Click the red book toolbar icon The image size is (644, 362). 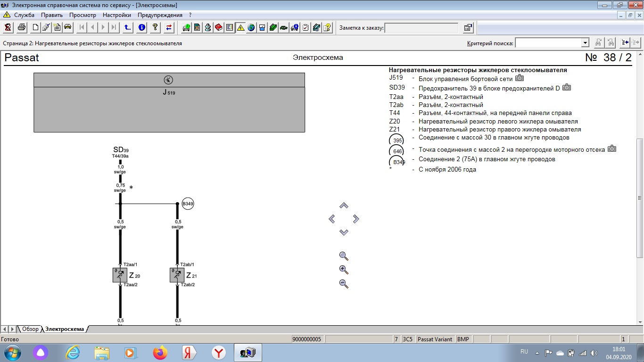coord(219,27)
